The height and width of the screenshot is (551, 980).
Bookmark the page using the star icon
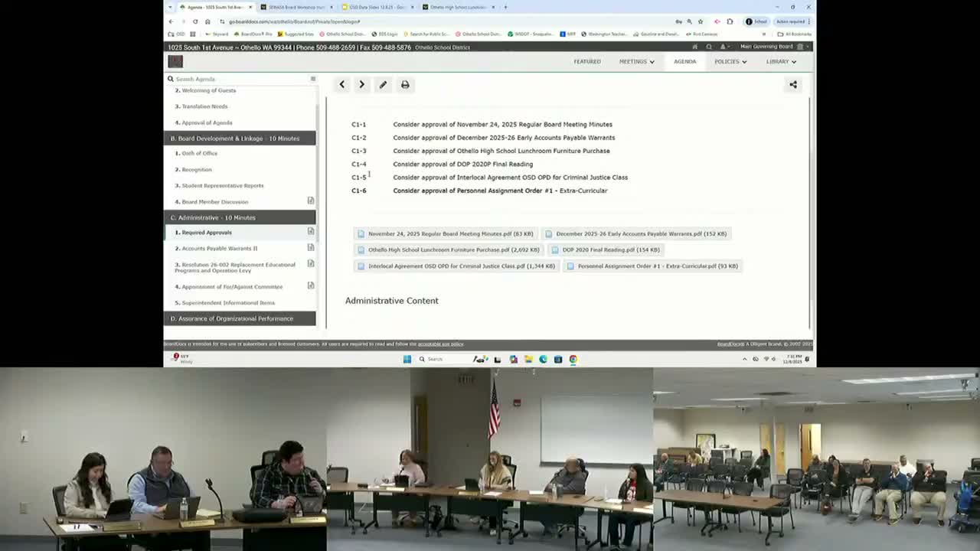click(699, 21)
